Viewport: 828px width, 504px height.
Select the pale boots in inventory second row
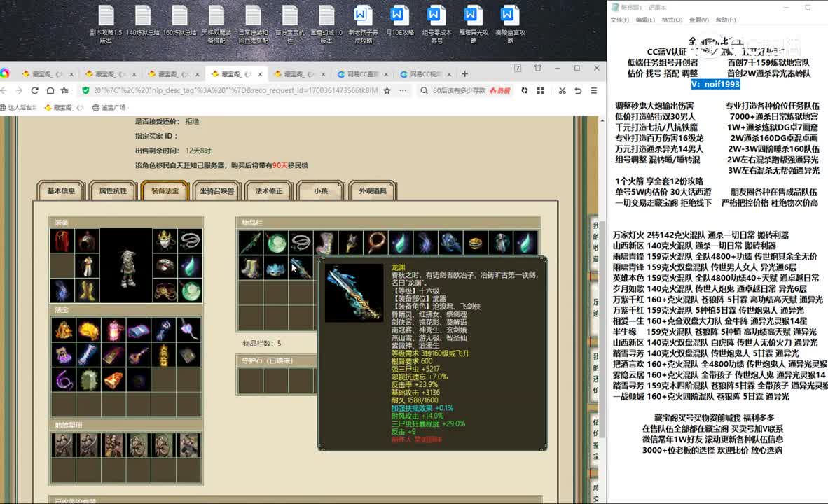(250, 268)
